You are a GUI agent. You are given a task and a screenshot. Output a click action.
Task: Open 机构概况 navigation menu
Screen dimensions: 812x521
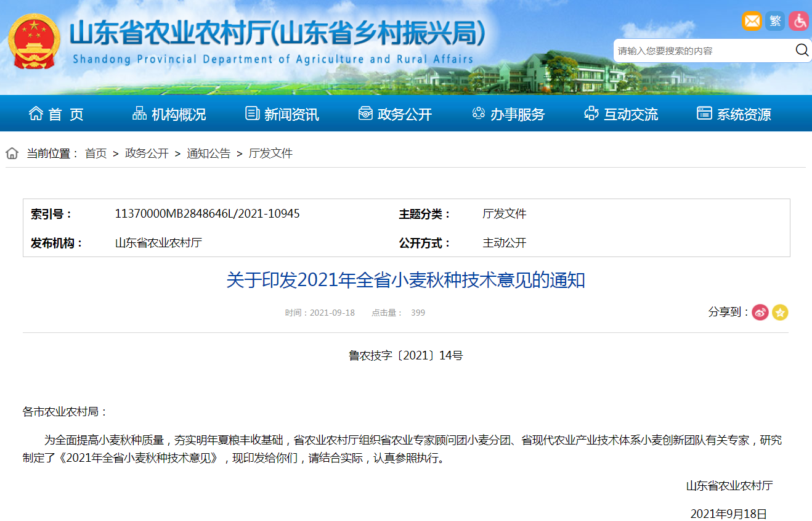(x=179, y=115)
